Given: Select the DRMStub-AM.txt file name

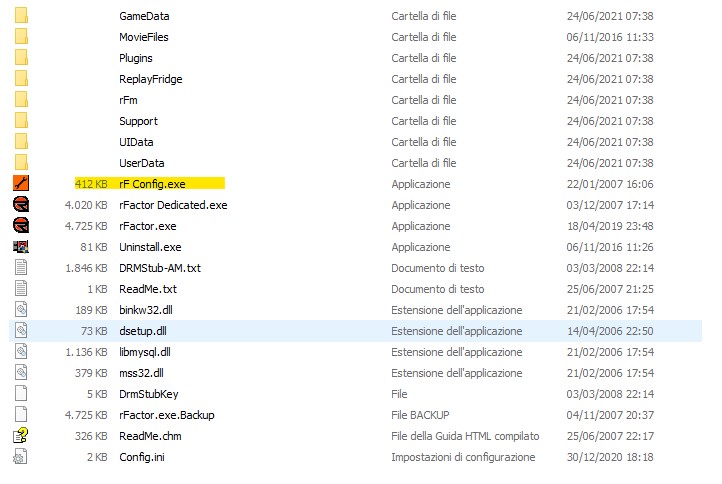Looking at the screenshot, I should pos(160,268).
